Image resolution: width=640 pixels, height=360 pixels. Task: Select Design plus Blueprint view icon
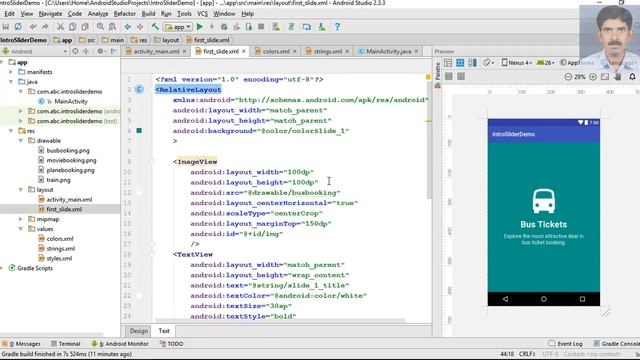tap(472, 63)
